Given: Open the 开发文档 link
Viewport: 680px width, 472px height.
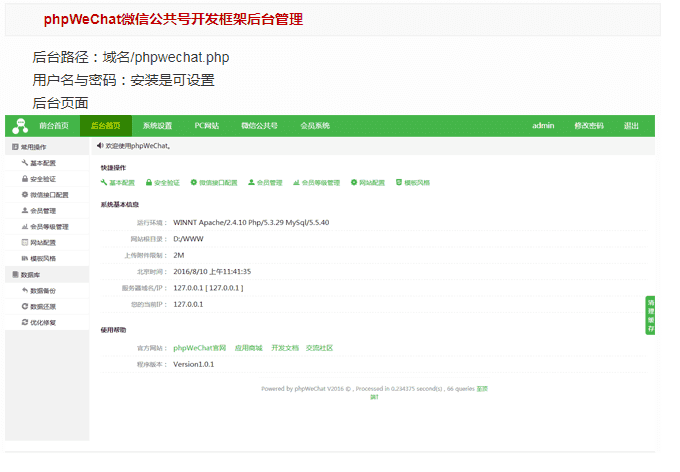Looking at the screenshot, I should pos(285,348).
